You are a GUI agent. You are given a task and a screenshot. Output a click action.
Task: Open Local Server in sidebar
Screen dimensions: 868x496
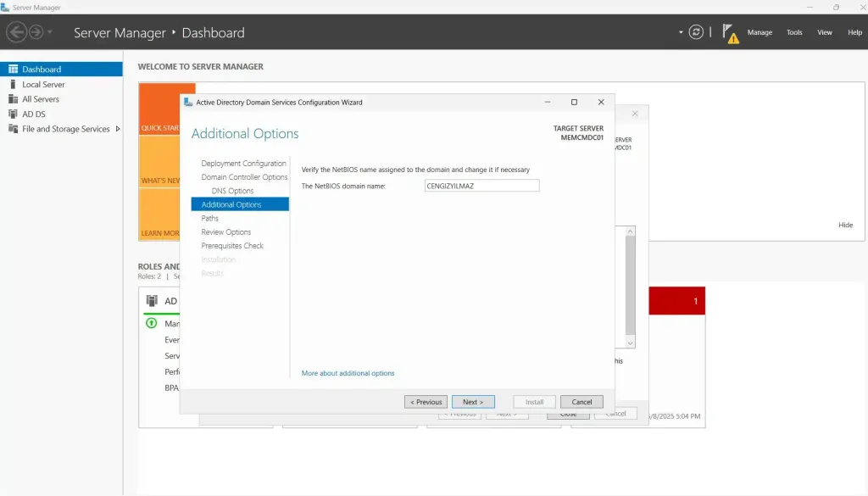pyautogui.click(x=43, y=85)
